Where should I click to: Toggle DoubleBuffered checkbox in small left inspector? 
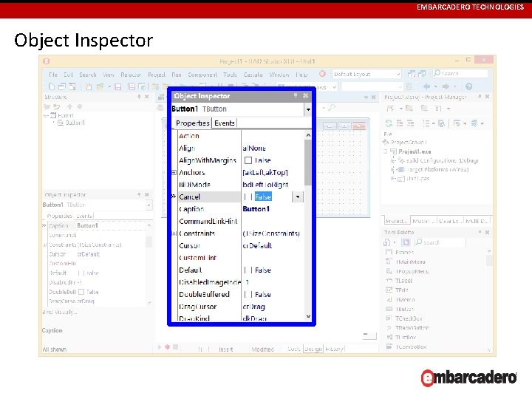pos(81,292)
